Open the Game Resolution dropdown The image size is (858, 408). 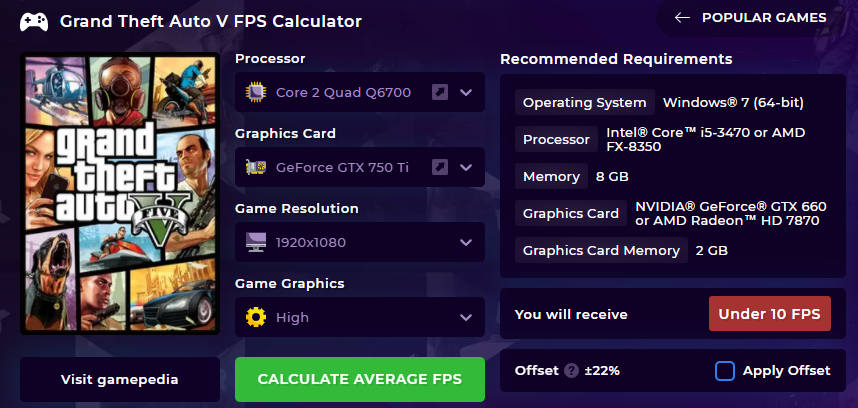tap(360, 242)
